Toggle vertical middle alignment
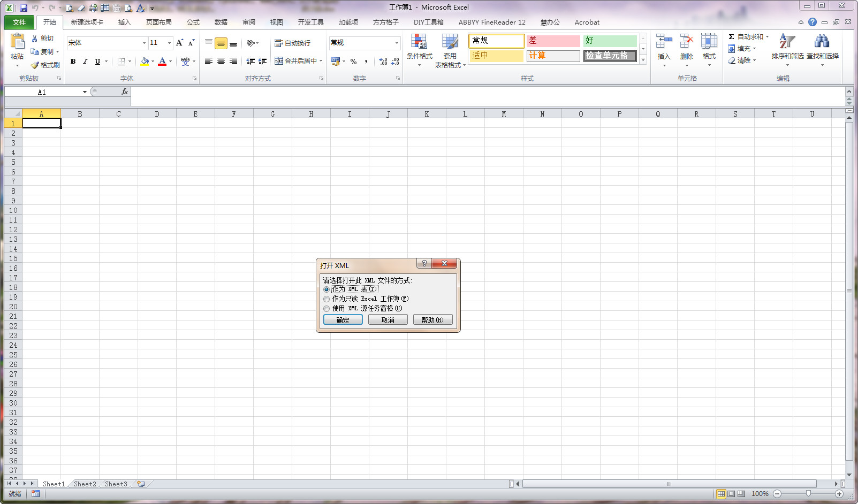858x504 pixels. coord(221,43)
